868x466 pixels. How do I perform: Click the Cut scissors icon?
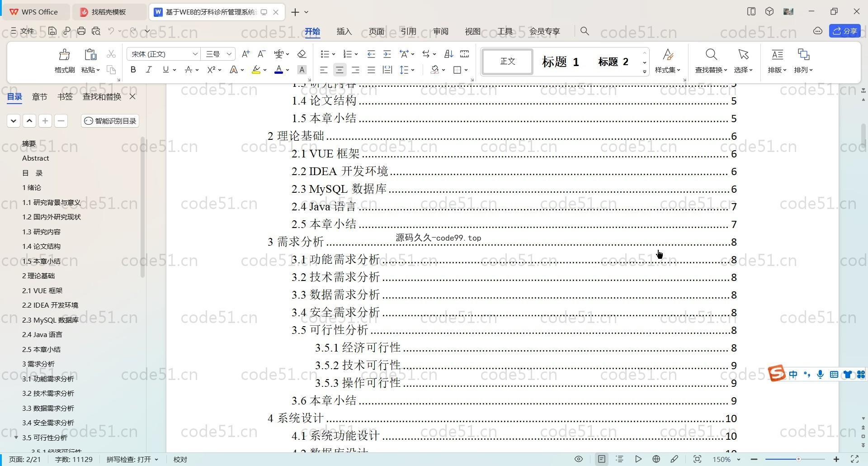tap(111, 54)
